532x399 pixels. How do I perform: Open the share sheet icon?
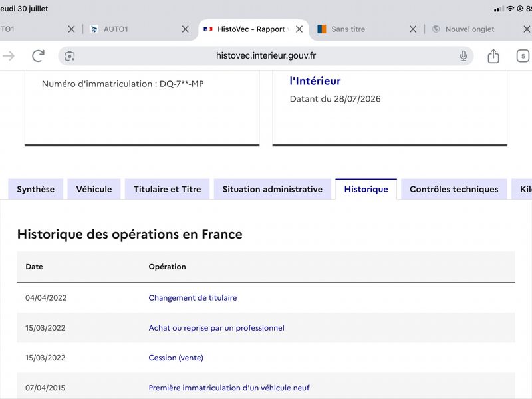coord(493,56)
